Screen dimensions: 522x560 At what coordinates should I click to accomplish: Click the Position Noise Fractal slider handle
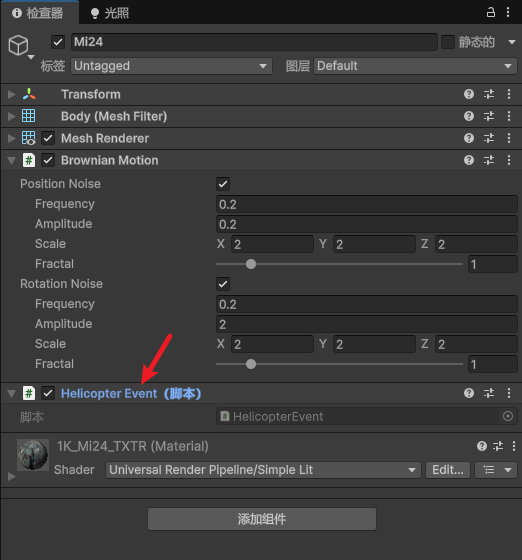pyautogui.click(x=251, y=264)
